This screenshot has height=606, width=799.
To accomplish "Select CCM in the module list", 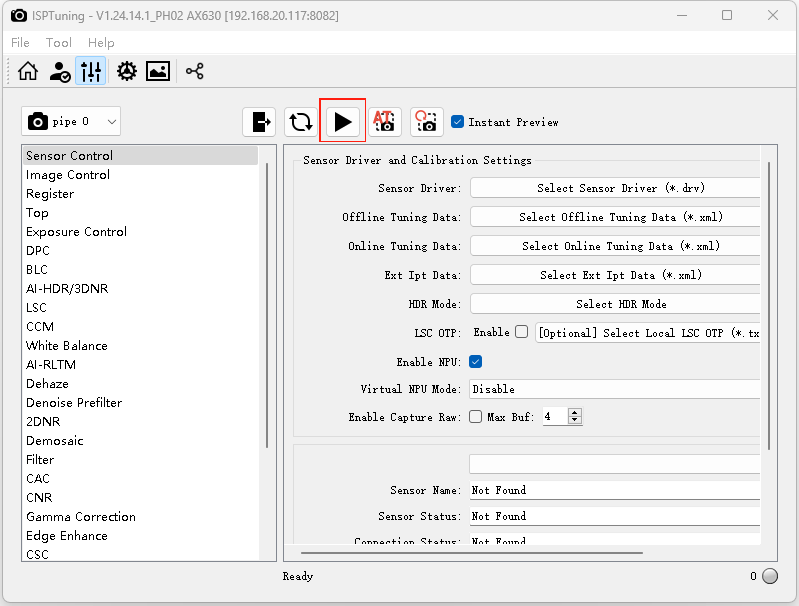I will [x=140, y=327].
